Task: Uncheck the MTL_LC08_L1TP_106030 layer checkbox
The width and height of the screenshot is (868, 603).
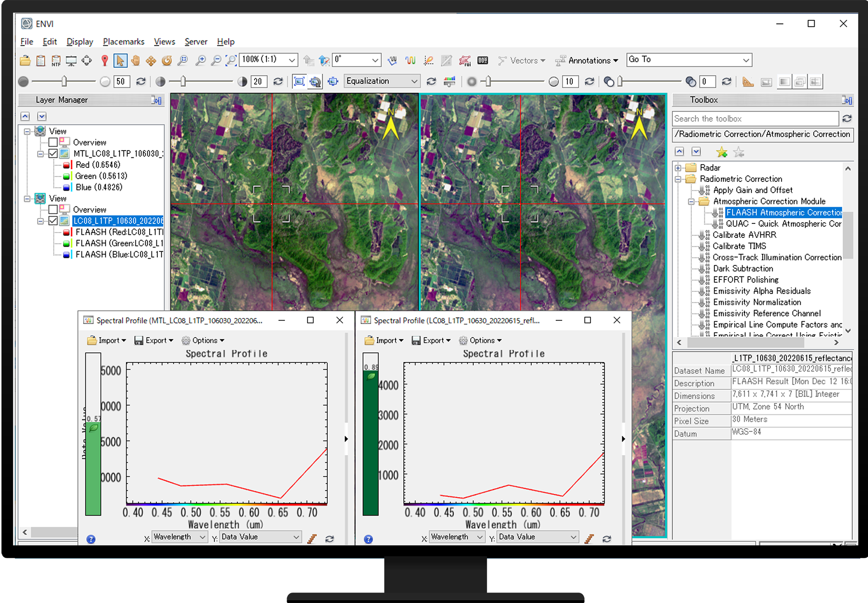Action: [53, 154]
